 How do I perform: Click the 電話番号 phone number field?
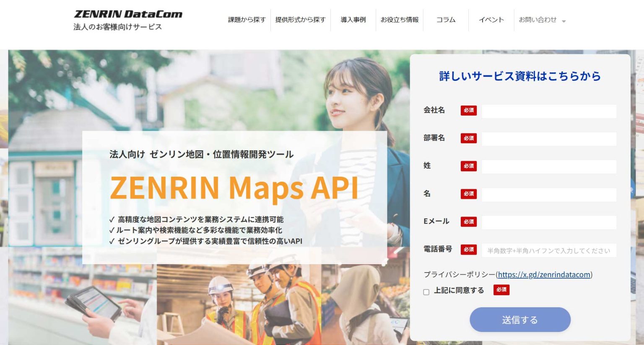click(x=549, y=250)
